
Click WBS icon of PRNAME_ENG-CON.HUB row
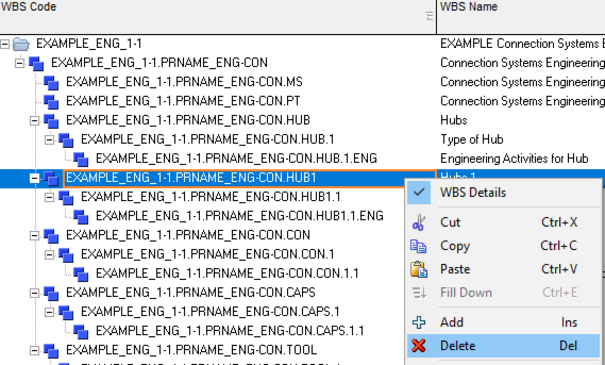(51, 121)
